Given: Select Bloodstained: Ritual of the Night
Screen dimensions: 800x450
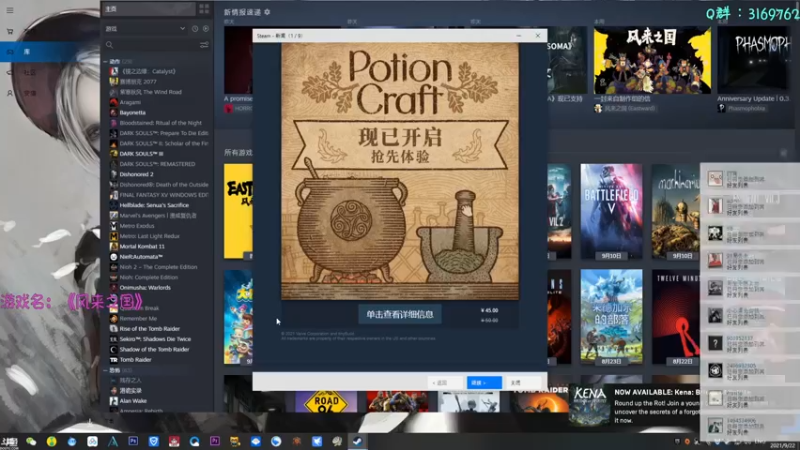Looking at the screenshot, I should pos(160,123).
